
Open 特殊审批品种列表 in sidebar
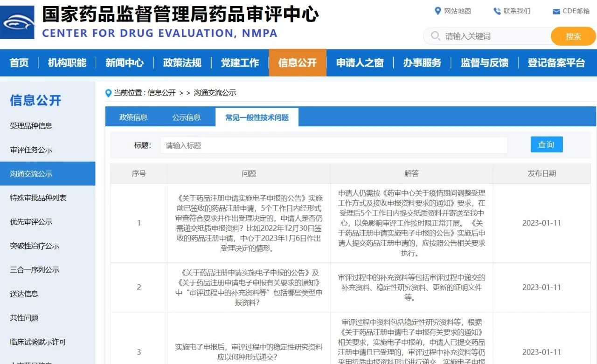click(38, 198)
